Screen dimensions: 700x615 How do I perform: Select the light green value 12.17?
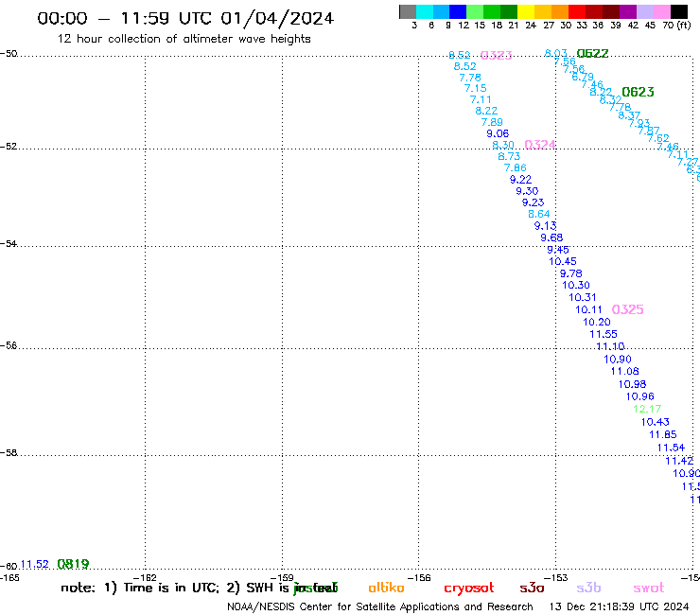click(647, 409)
